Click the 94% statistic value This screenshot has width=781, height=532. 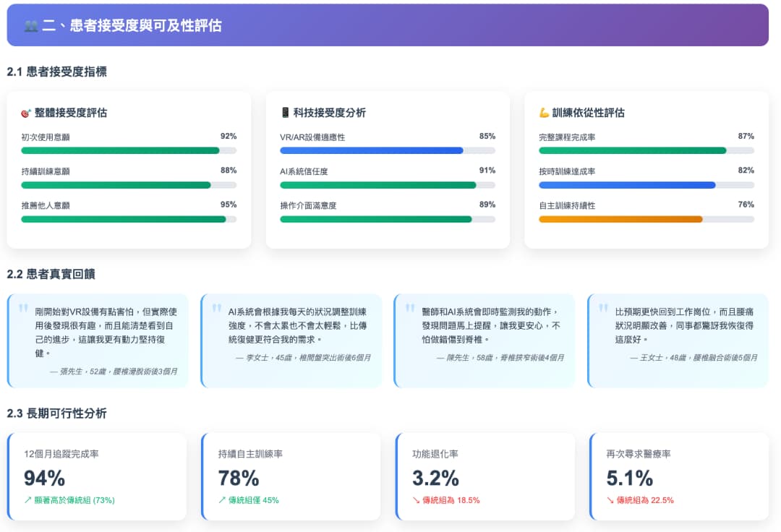click(x=44, y=479)
